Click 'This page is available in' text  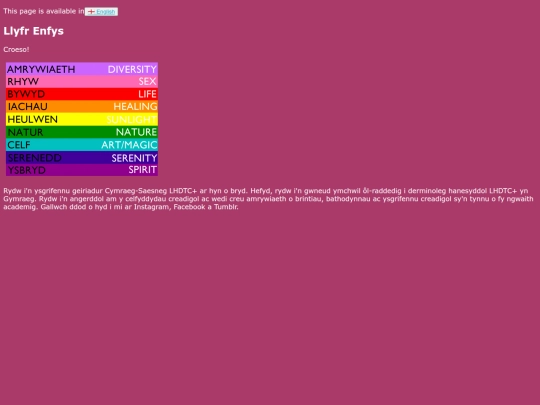(44, 11)
